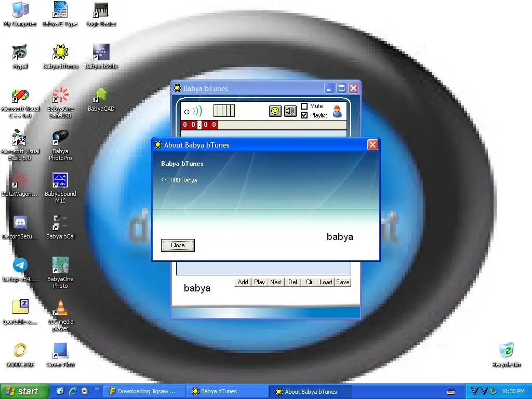The width and height of the screenshot is (532, 399).
Task: Open Babya bCal shortcut
Action: point(60,228)
